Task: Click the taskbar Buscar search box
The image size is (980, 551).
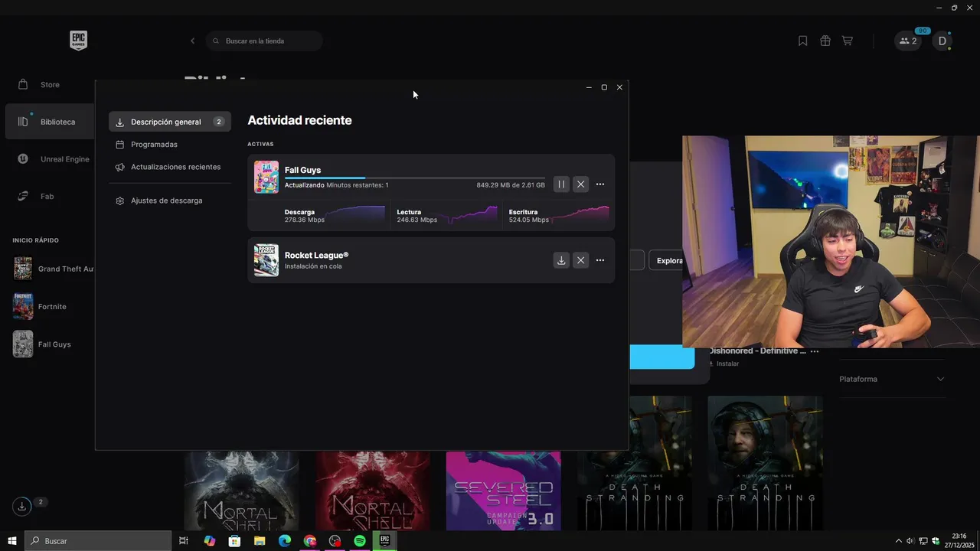Action: click(98, 541)
